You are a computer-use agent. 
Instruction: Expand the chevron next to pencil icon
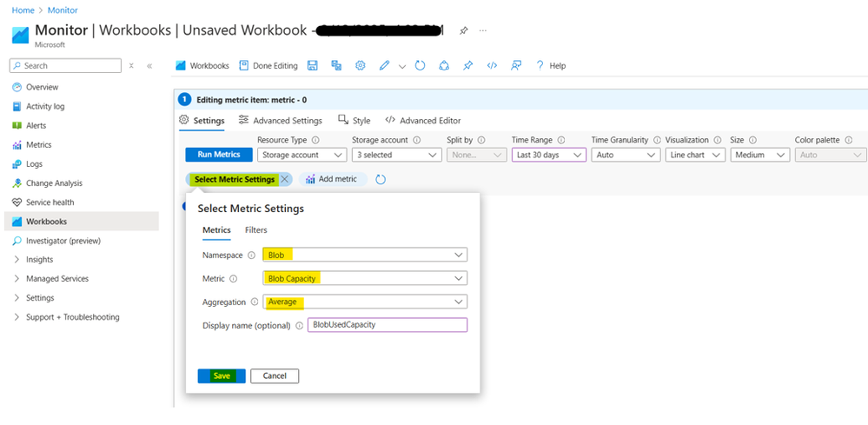(x=402, y=66)
